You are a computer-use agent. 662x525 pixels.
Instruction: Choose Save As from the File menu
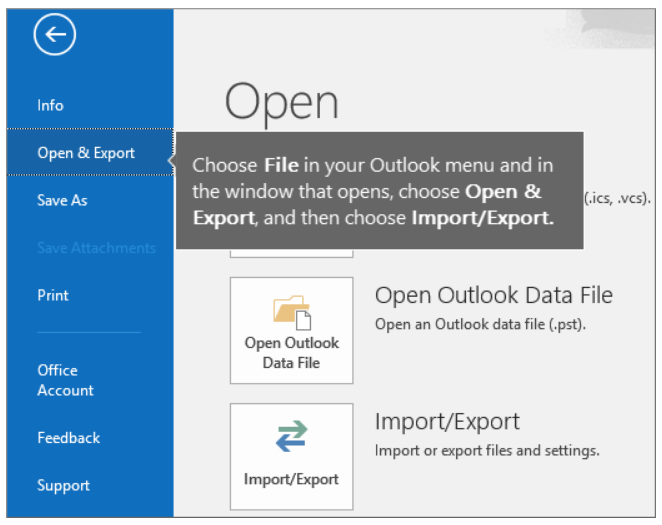coord(62,200)
